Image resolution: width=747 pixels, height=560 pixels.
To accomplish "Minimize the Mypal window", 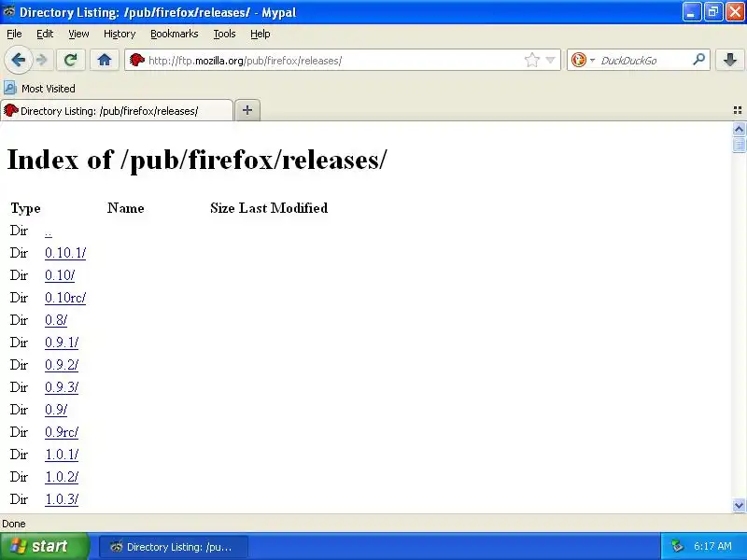I will (692, 12).
